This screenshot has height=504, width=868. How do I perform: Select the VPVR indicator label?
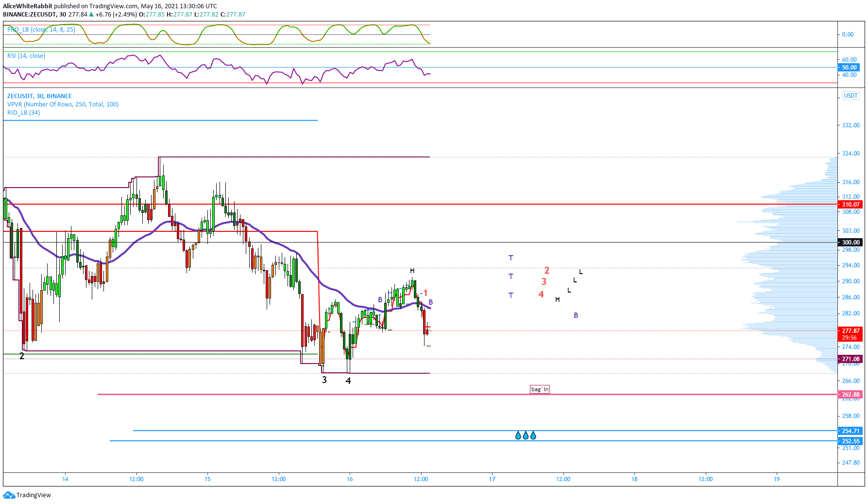point(63,104)
